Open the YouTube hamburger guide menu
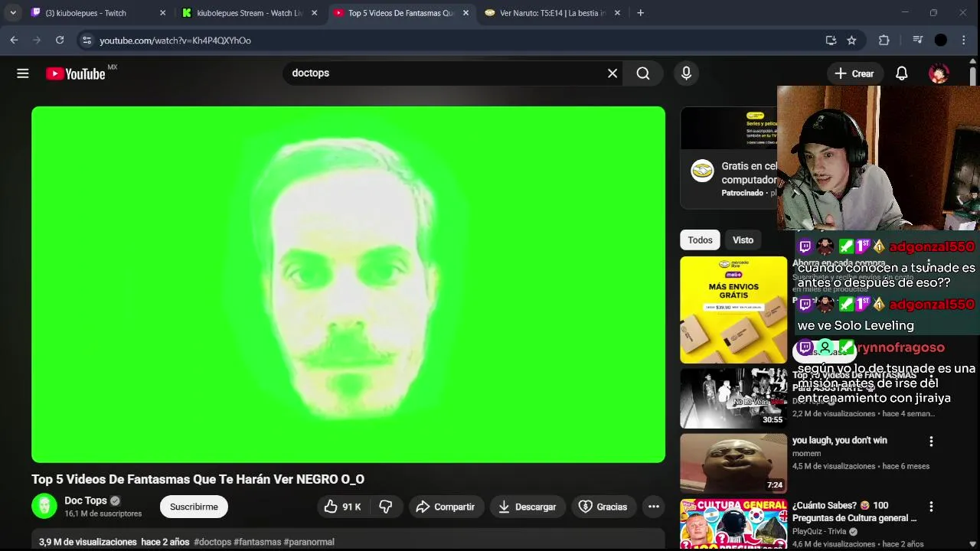Image resolution: width=980 pixels, height=551 pixels. coord(23,73)
